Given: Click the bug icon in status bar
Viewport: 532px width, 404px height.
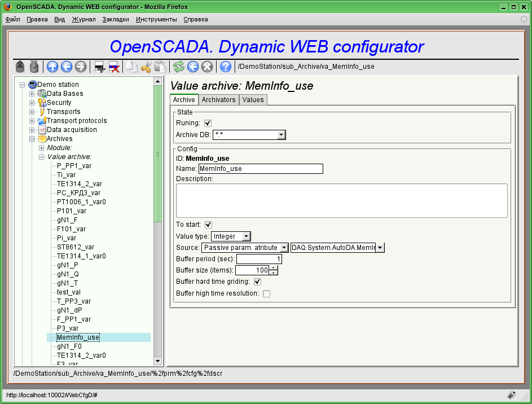Looking at the screenshot, I should 511,395.
